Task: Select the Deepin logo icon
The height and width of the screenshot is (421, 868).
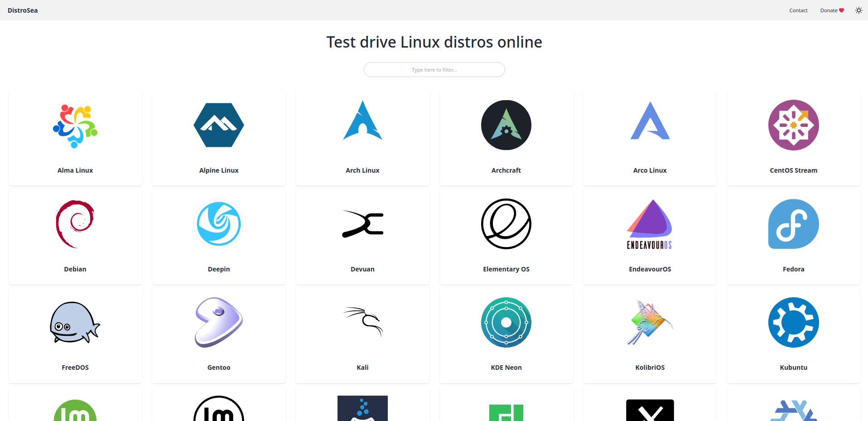Action: click(x=219, y=224)
